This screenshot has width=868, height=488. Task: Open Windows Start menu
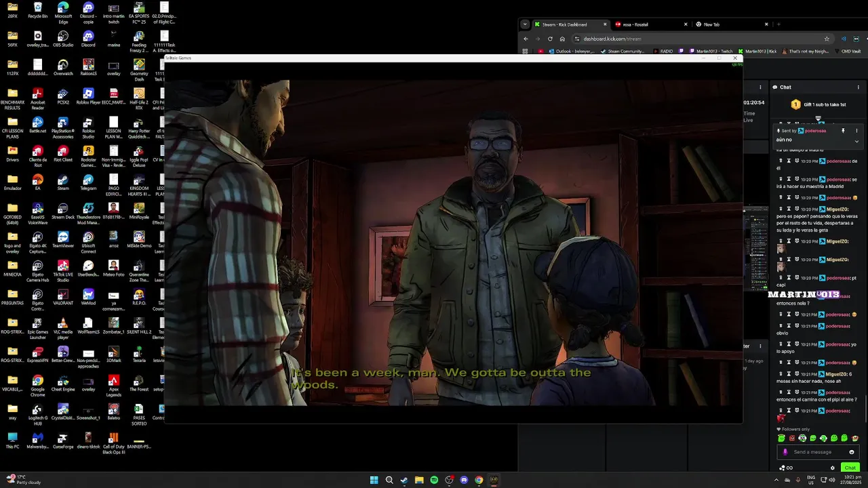tap(374, 480)
